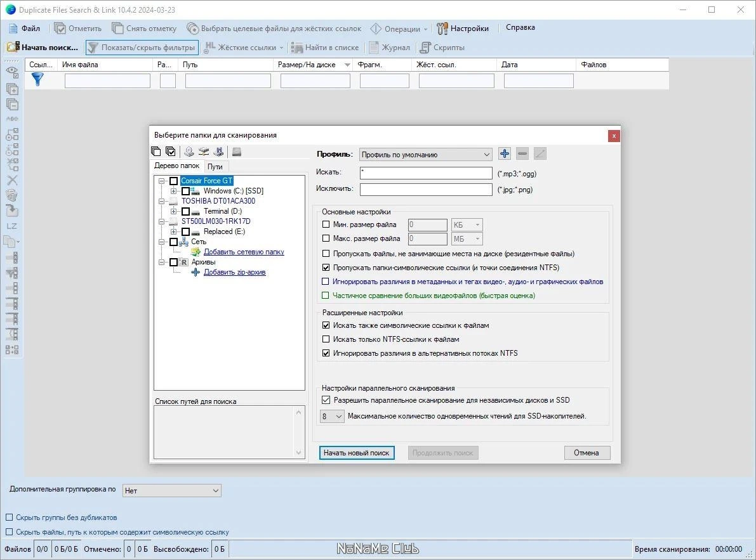756x560 pixels.
Task: Switch to the Пути tab
Action: [x=215, y=167]
